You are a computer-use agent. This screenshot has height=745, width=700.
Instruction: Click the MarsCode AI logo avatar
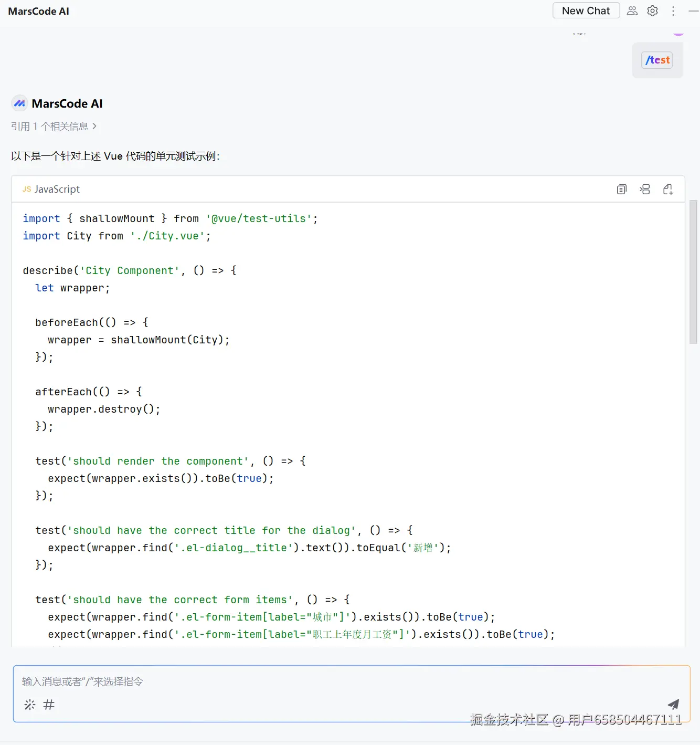[19, 103]
